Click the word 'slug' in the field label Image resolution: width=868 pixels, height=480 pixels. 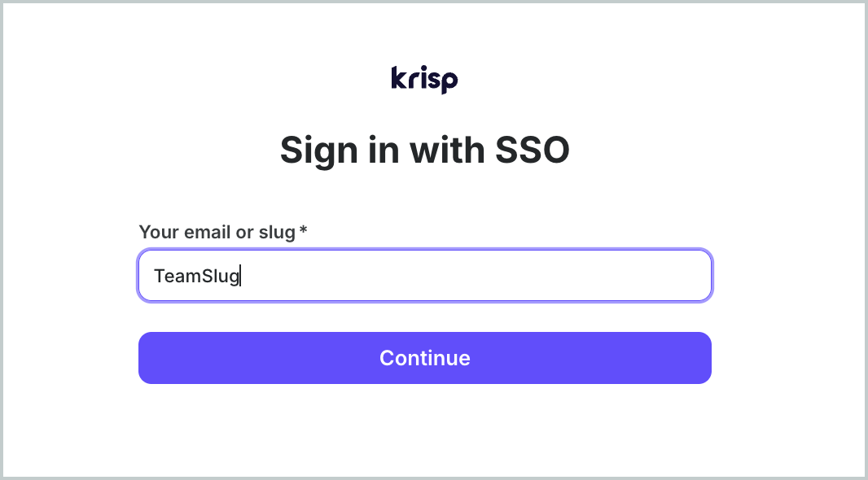277,233
